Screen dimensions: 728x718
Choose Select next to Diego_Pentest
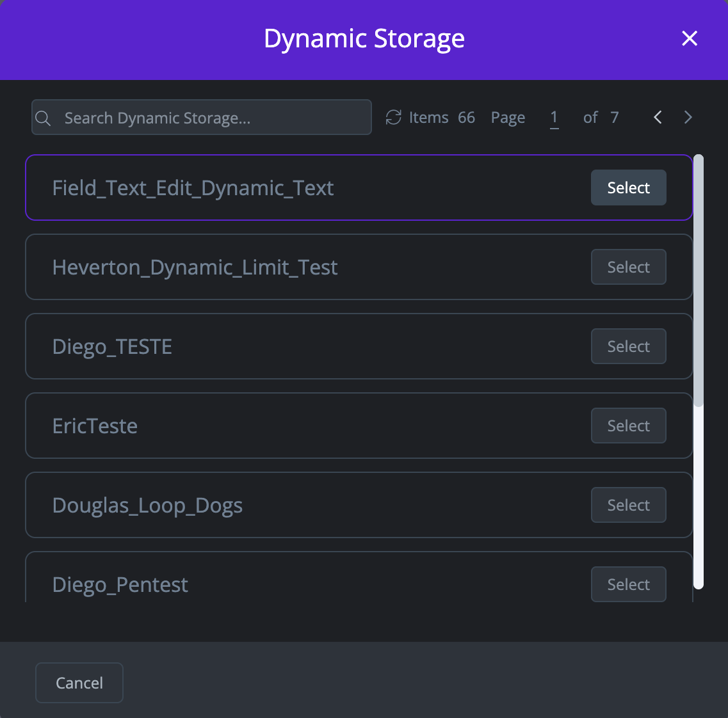pos(628,584)
